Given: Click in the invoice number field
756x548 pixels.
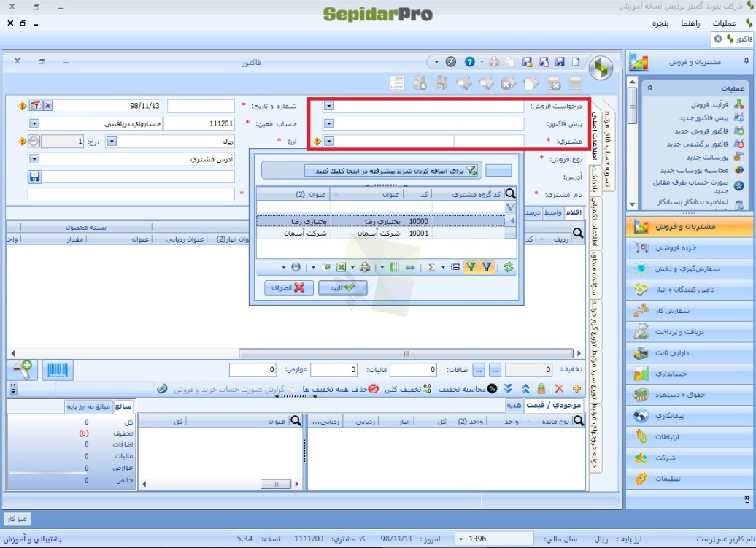Looking at the screenshot, I should 201,106.
